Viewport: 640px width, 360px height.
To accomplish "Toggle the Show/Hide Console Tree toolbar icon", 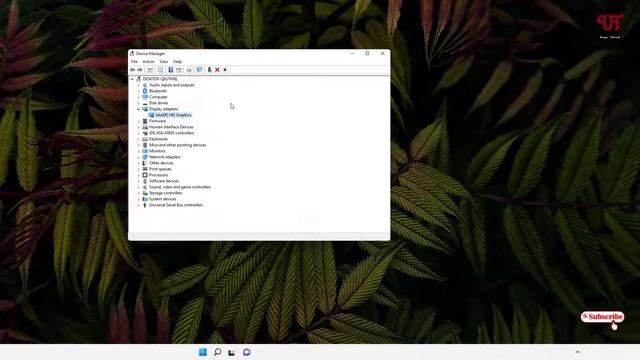I will coord(150,70).
